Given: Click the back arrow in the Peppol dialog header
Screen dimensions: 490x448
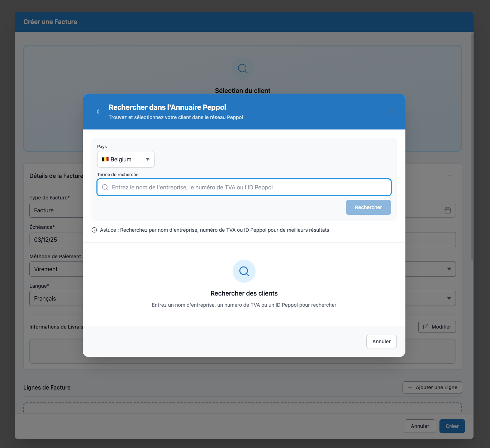Looking at the screenshot, I should pyautogui.click(x=98, y=112).
